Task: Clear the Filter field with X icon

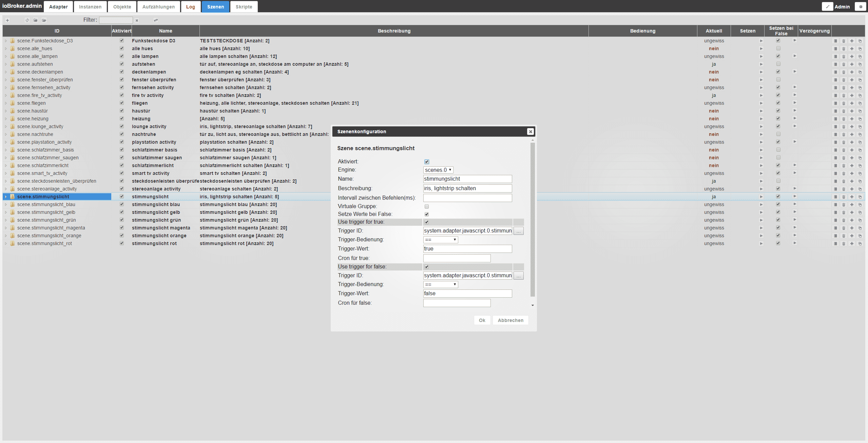Action: coord(137,20)
